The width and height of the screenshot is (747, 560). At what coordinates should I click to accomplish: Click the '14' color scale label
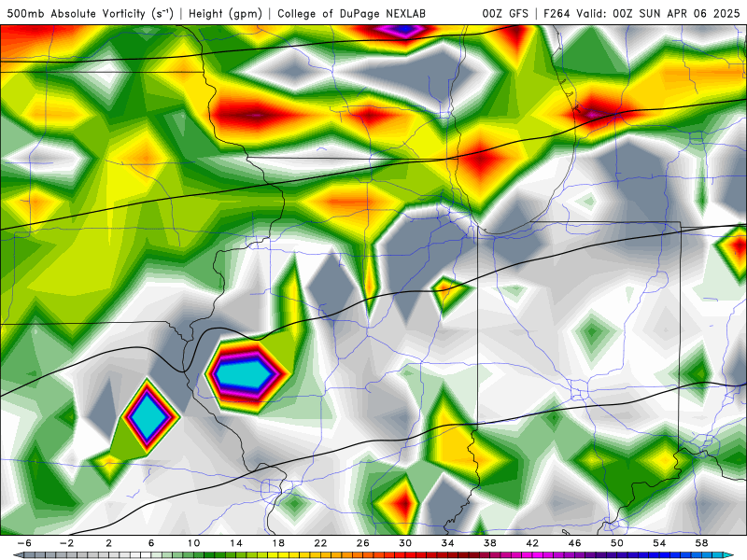(236, 543)
